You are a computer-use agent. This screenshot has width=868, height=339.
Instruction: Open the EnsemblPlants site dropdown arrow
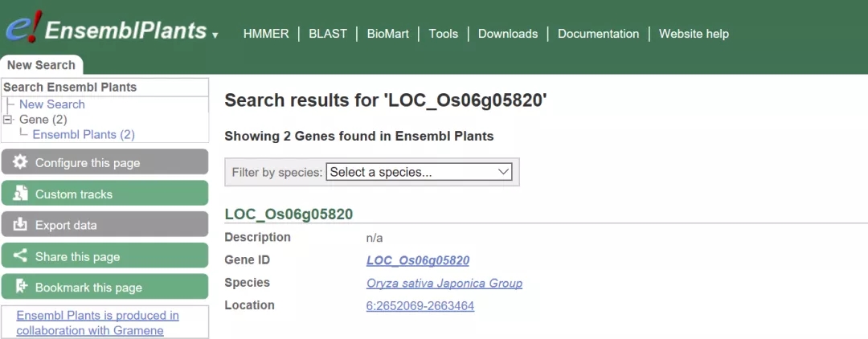(x=215, y=35)
